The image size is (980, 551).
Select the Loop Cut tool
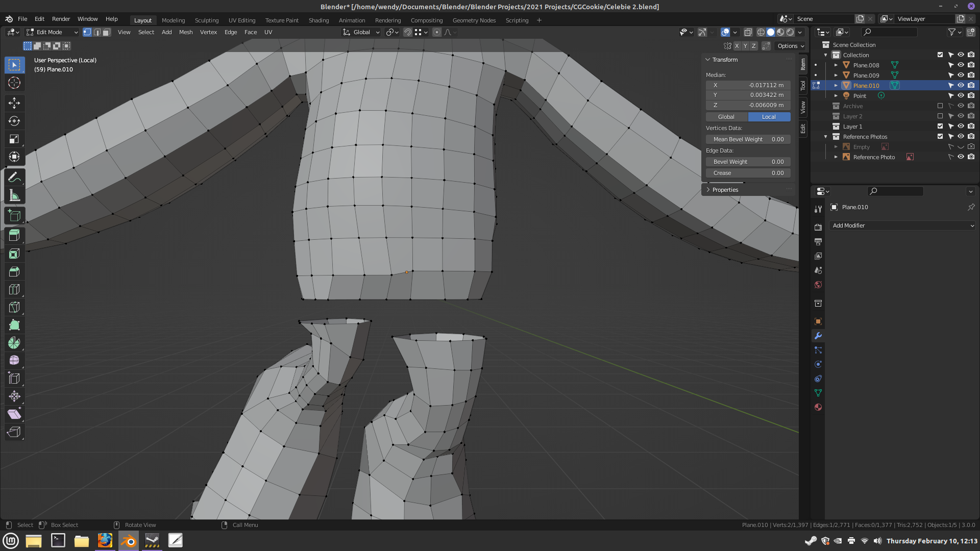[x=14, y=289]
